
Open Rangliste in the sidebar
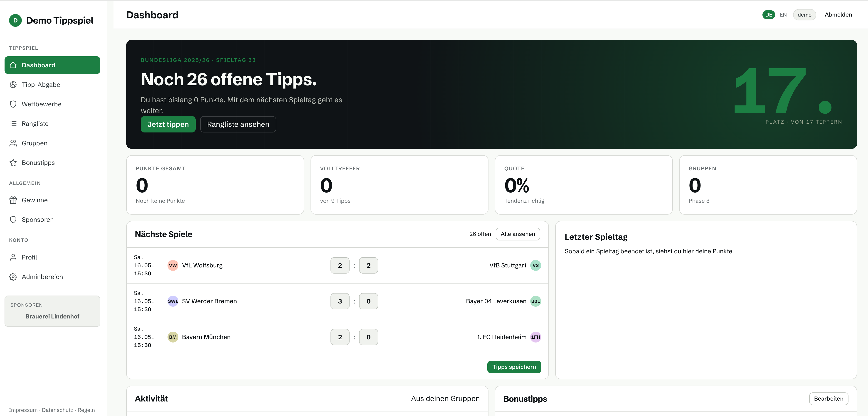point(52,124)
